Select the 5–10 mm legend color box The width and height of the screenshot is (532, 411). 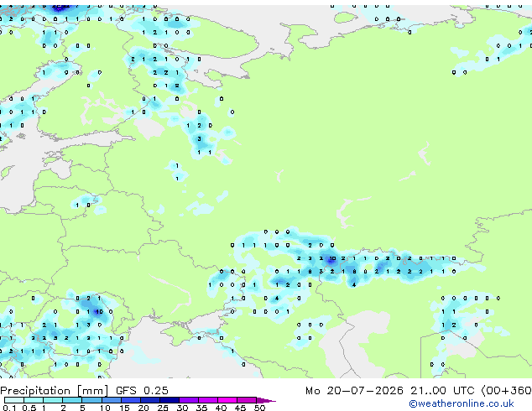coord(91,400)
